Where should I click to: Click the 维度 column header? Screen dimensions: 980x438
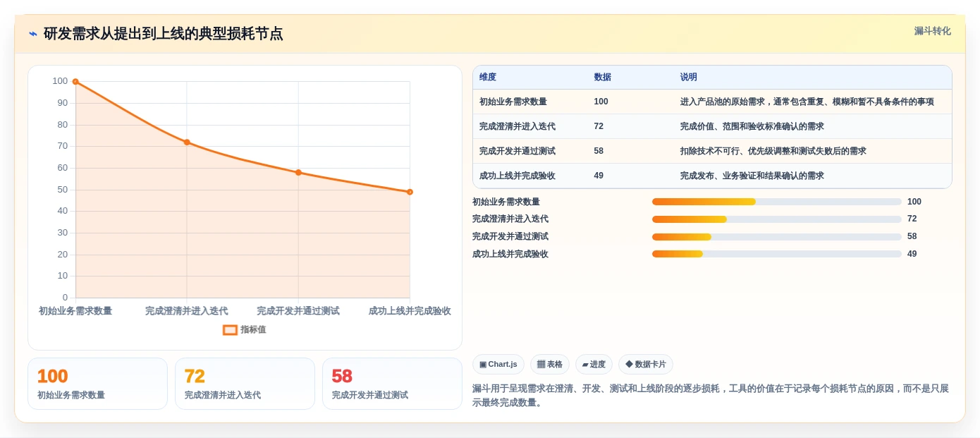click(488, 77)
